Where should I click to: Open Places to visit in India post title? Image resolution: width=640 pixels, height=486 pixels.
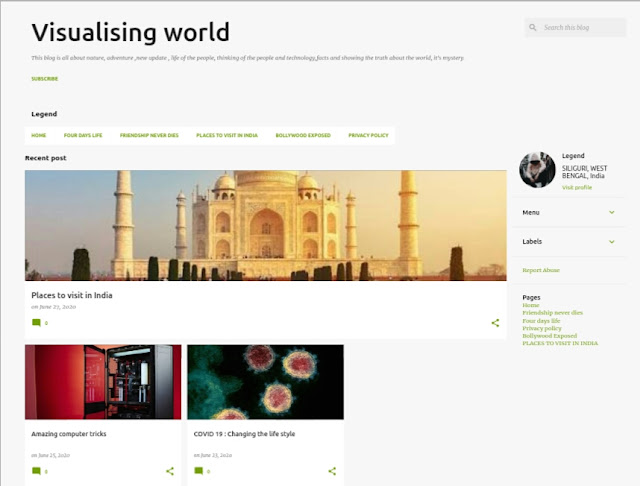[x=72, y=295]
